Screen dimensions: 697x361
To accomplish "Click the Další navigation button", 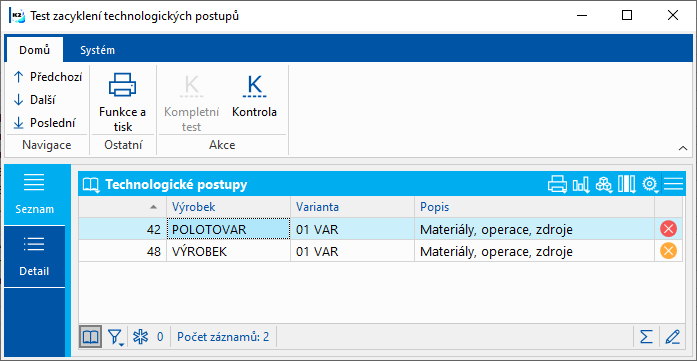I will [35, 100].
